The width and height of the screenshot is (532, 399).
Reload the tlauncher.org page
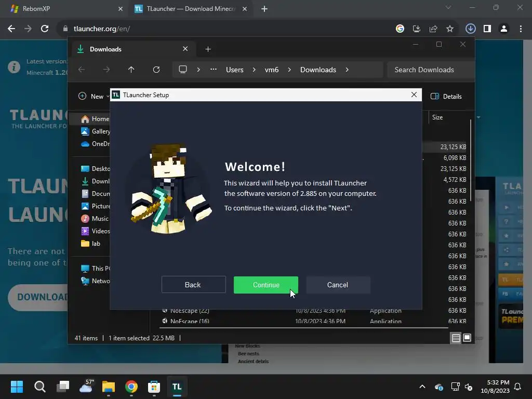tap(45, 29)
